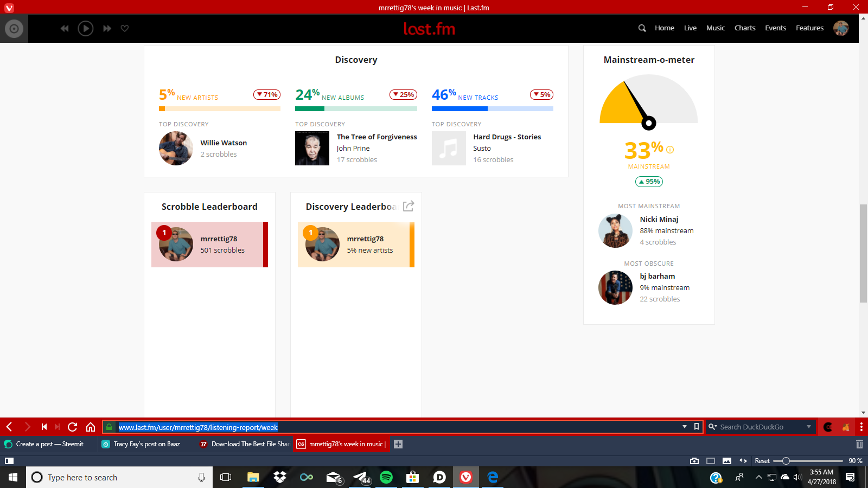Image resolution: width=868 pixels, height=488 pixels.
Task: Click the Rewind navigation button
Action: pos(44,427)
